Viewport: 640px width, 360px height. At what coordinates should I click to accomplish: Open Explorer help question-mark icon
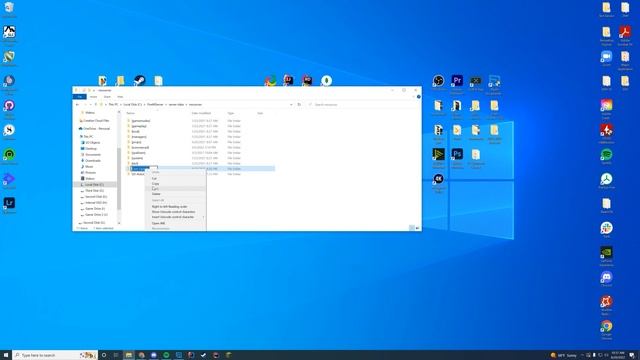point(418,97)
